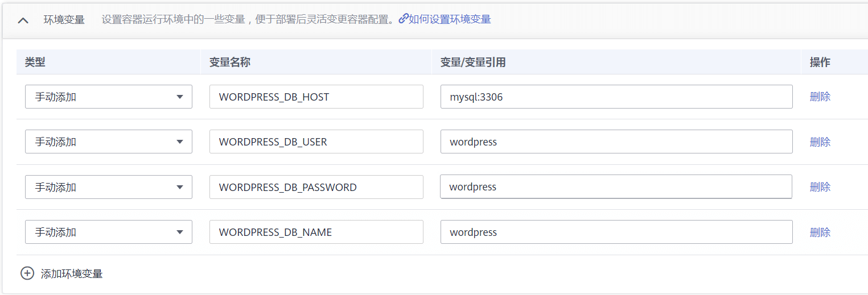Screen dimensions: 868x295
Task: Open the 如何设置环境变量 help link
Action: coord(445,19)
